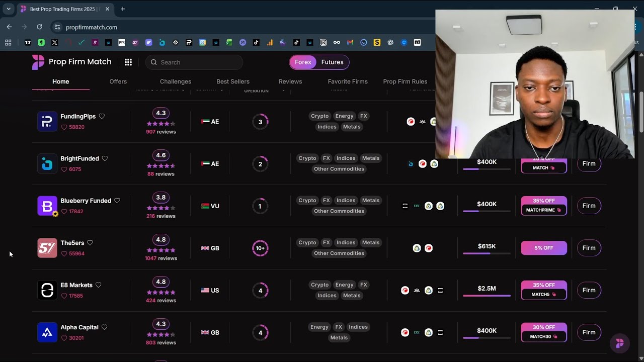This screenshot has height=362, width=644.
Task: Open the Challenges tab
Action: (176, 81)
